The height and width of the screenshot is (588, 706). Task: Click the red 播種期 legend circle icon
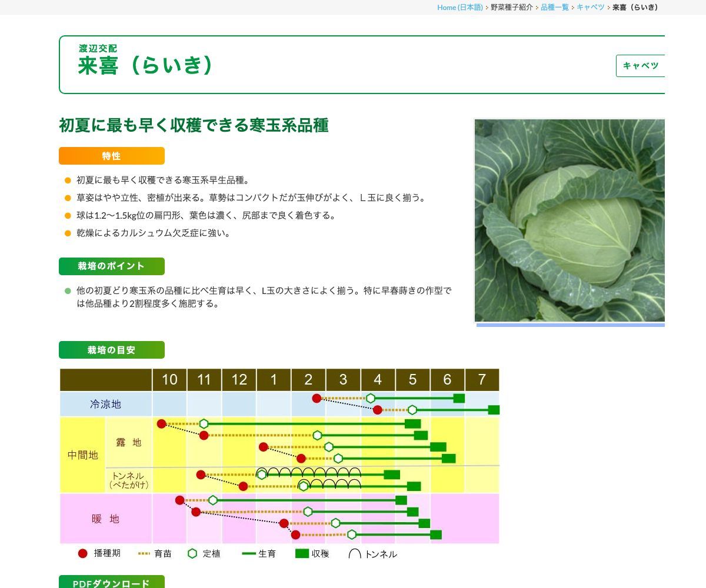[83, 553]
